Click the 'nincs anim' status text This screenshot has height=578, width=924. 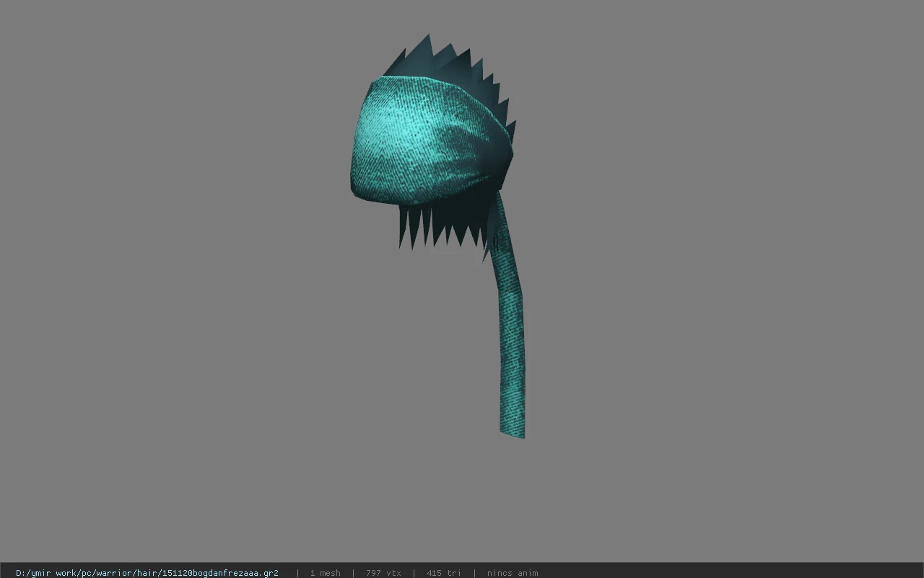(512, 573)
